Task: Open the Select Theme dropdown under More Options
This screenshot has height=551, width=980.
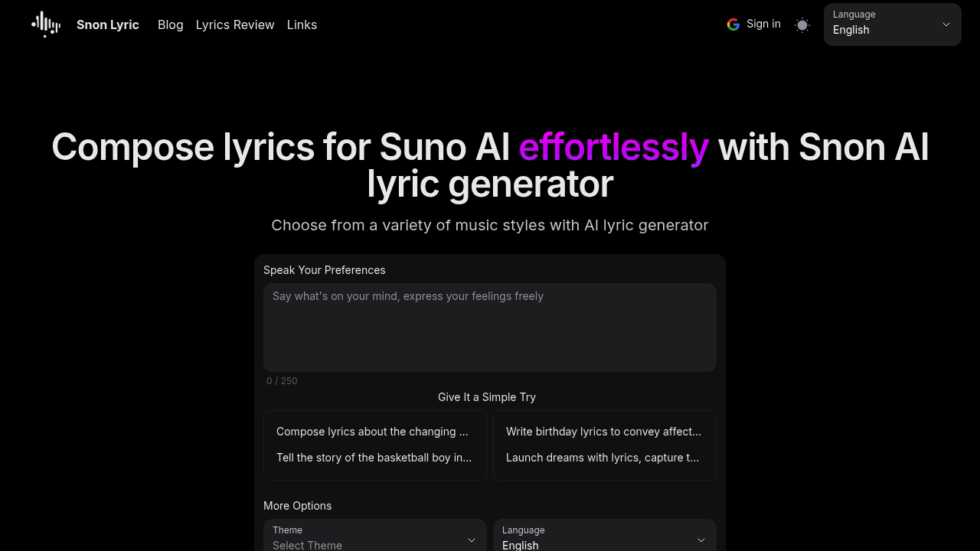Action: point(374,540)
